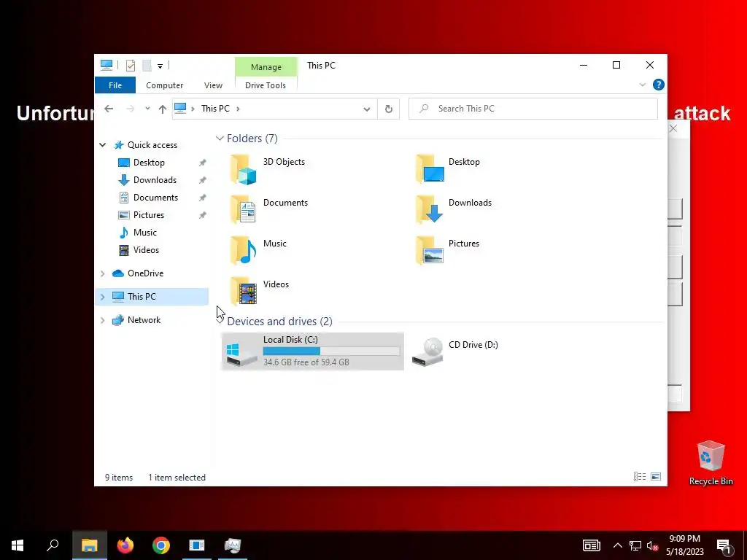
Task: Go forward with the Forward arrow
Action: [130, 109]
